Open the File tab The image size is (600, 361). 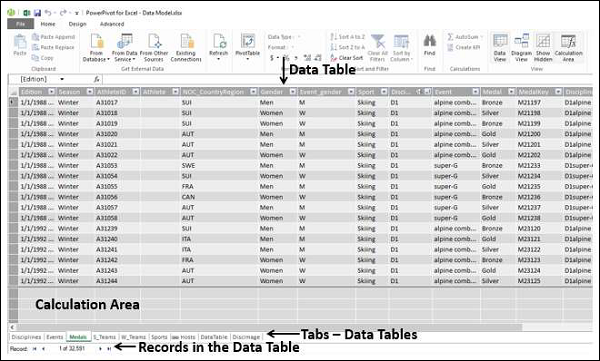(x=21, y=24)
